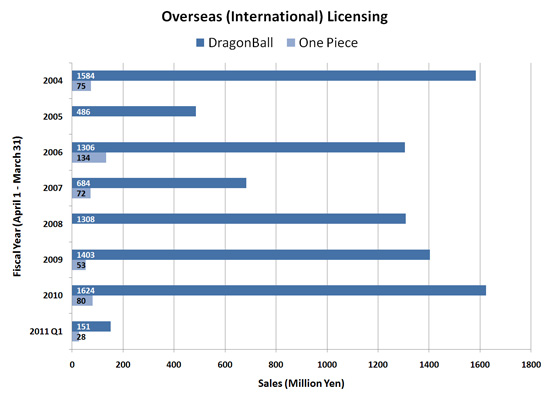The width and height of the screenshot is (550, 400).
Task: Select the One Piece 2009 bar labeled 53
Action: (x=79, y=265)
